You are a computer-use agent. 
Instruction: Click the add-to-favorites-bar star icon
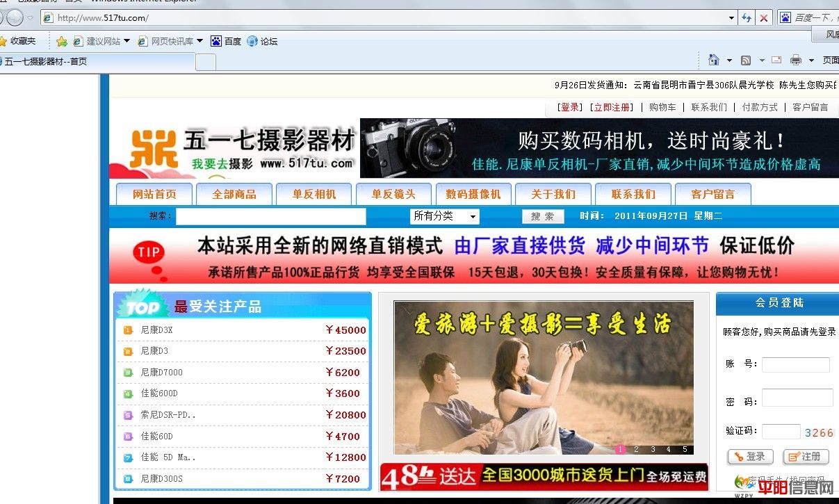[62, 41]
